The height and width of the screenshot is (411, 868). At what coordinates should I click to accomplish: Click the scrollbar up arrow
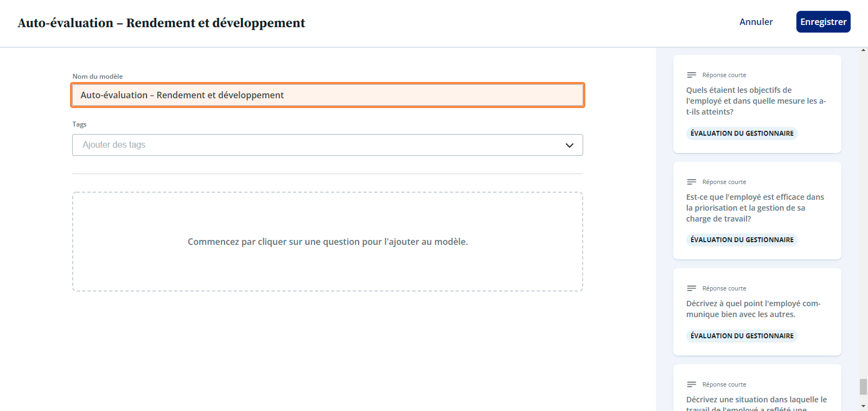[x=863, y=50]
